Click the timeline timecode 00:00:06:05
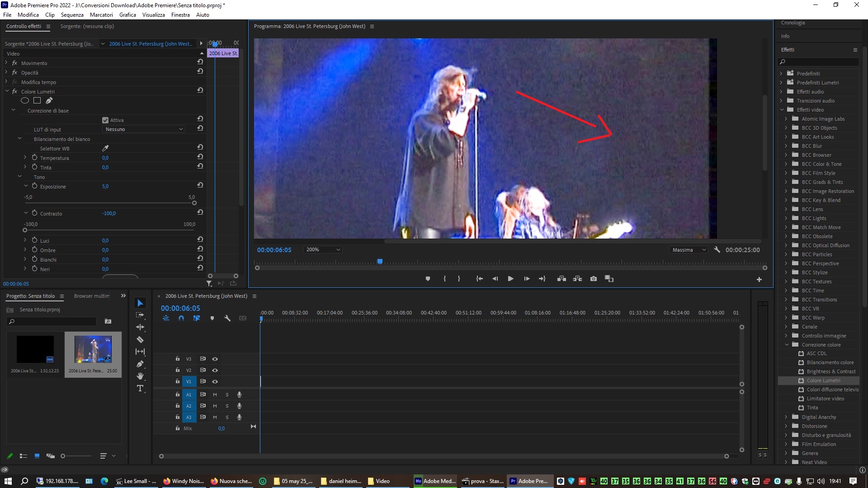The height and width of the screenshot is (488, 868). pos(180,308)
